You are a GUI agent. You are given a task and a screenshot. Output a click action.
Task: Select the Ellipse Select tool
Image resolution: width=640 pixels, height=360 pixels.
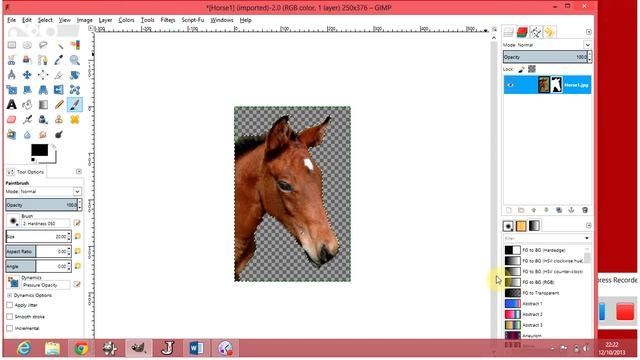point(27,45)
